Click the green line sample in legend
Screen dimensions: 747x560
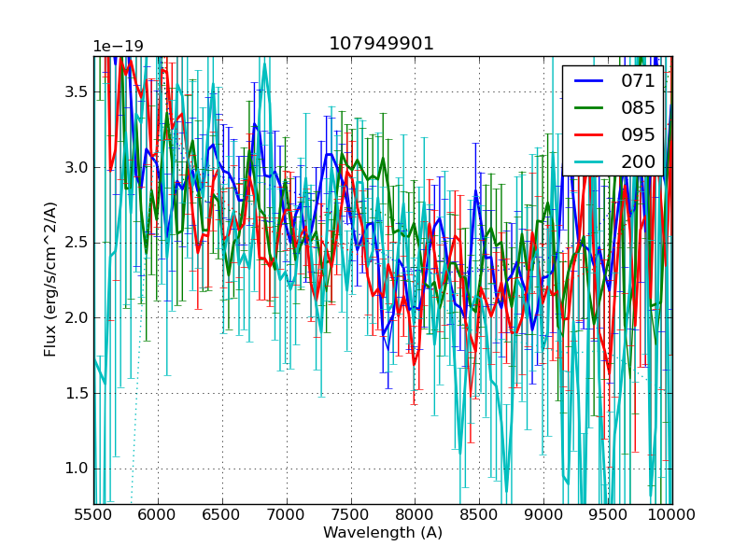pyautogui.click(x=588, y=107)
